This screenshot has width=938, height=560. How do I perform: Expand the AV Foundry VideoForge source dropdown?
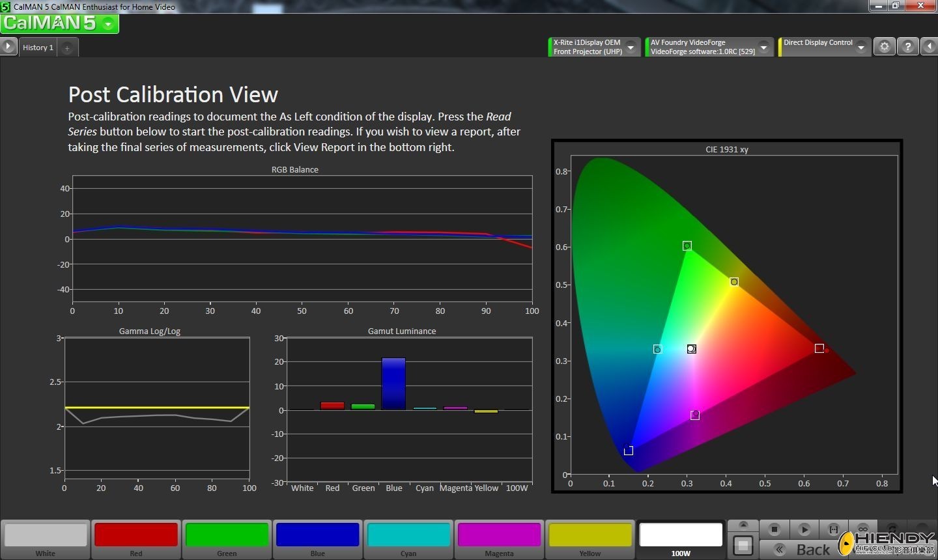click(764, 47)
